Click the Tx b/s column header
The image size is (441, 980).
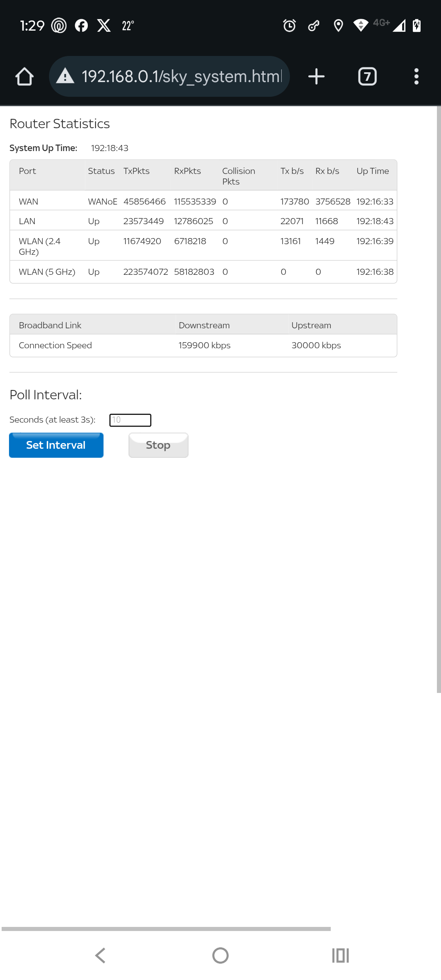point(292,171)
